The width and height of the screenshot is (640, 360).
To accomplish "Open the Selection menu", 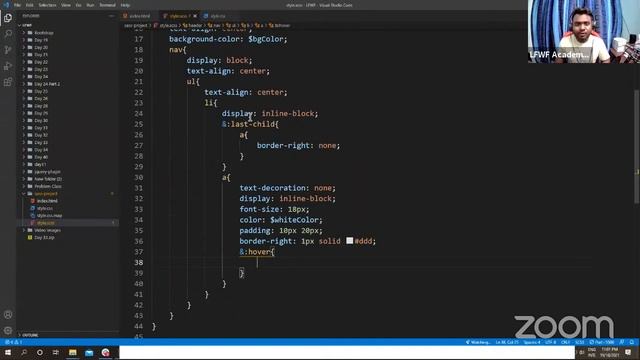I will tap(47, 5).
